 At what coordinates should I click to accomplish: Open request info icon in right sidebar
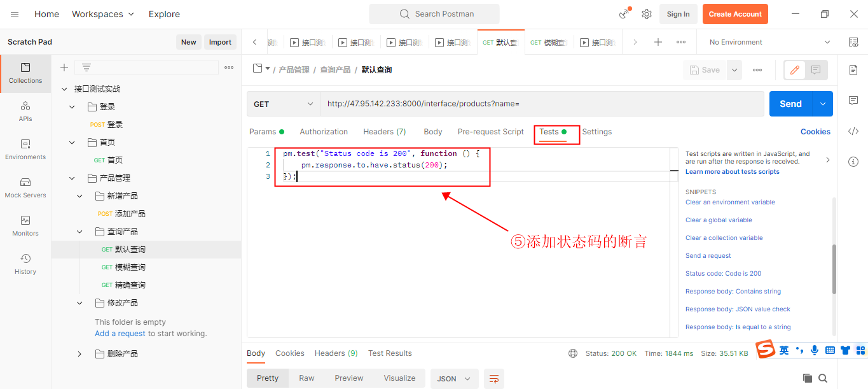[853, 162]
